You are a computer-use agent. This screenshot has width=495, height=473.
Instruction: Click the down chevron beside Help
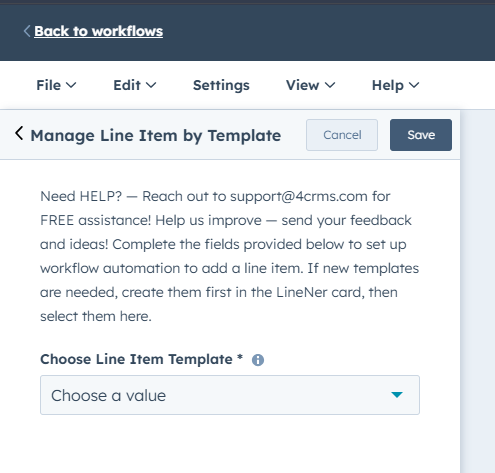click(414, 85)
